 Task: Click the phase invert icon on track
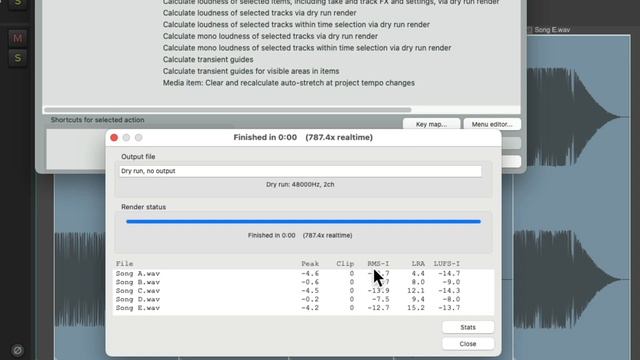[x=17, y=350]
